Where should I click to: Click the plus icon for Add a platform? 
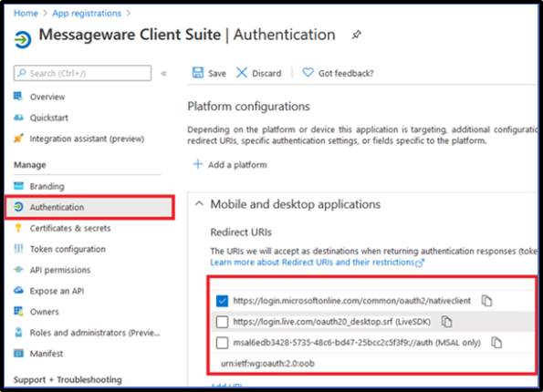click(197, 164)
